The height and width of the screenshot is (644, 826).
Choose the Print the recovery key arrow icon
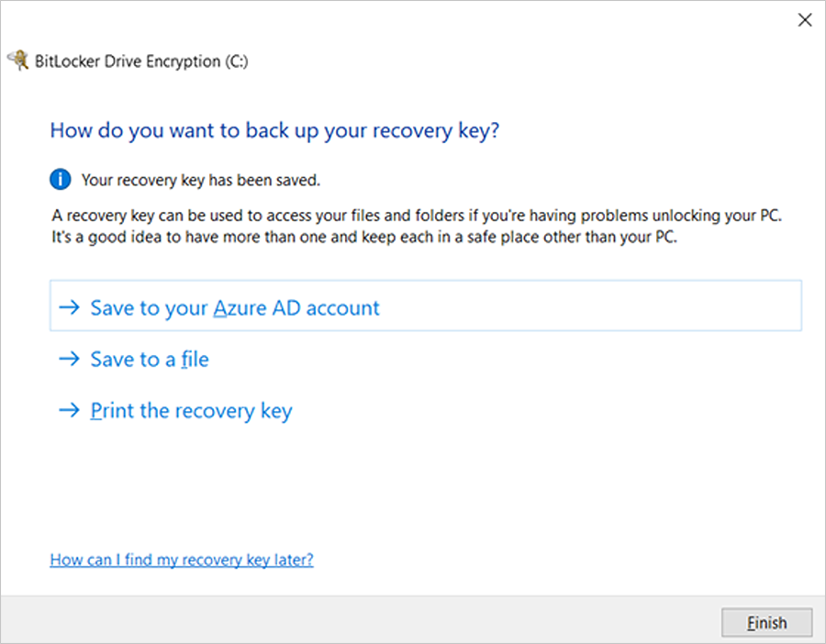pos(71,410)
